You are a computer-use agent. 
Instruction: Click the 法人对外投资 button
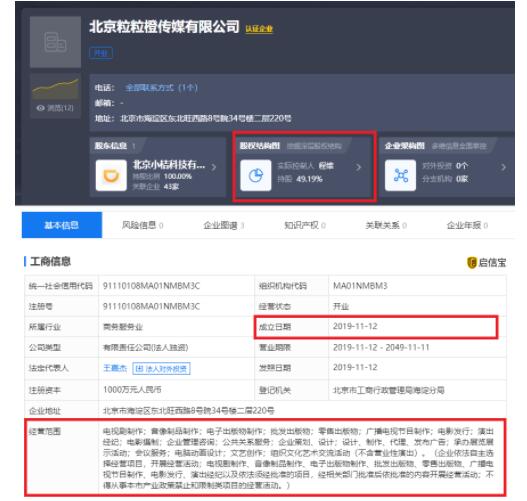[x=161, y=369]
